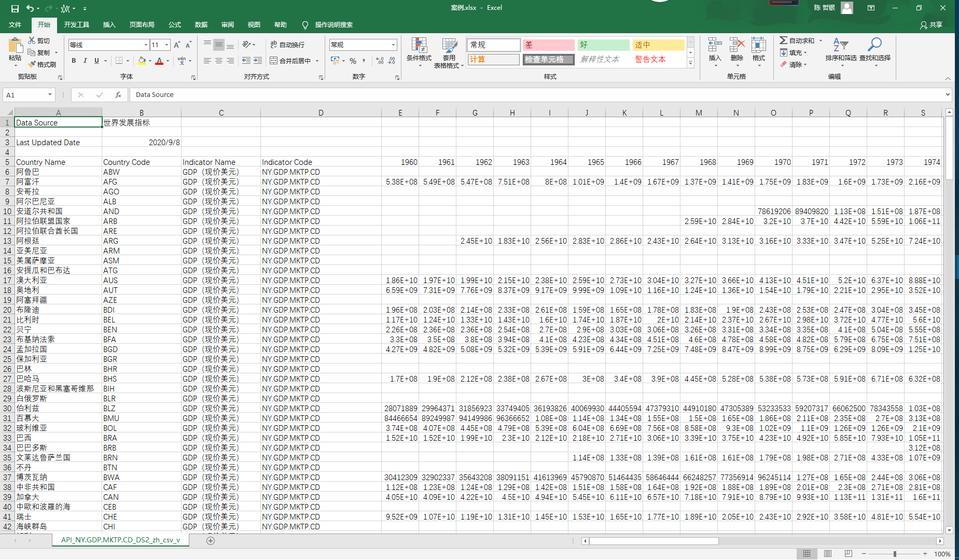Toggle Italic formatting
This screenshot has height=560, width=959.
pyautogui.click(x=85, y=61)
